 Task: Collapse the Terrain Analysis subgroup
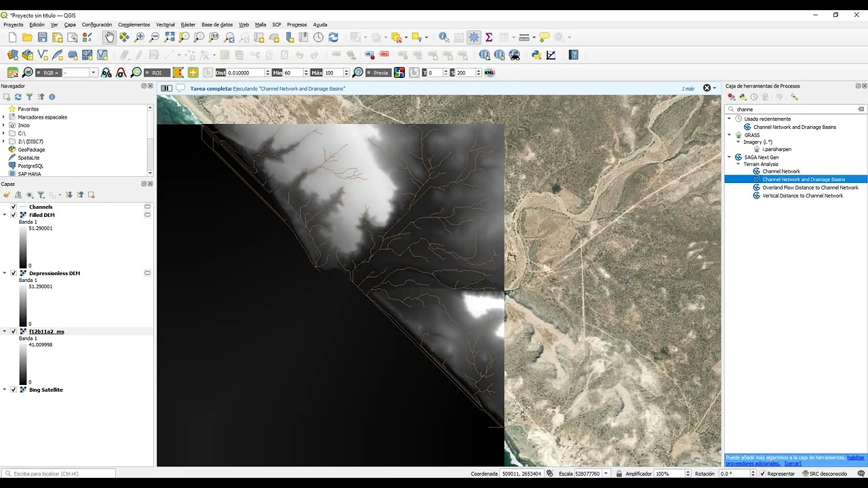pyautogui.click(x=738, y=164)
